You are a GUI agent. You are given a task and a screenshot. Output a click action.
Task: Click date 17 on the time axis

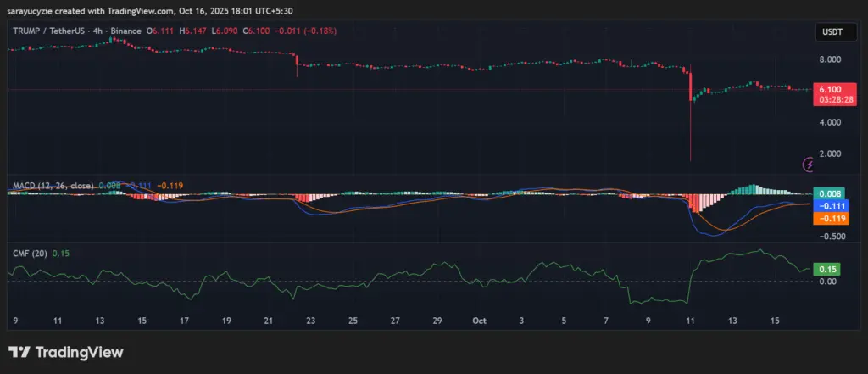pos(184,321)
